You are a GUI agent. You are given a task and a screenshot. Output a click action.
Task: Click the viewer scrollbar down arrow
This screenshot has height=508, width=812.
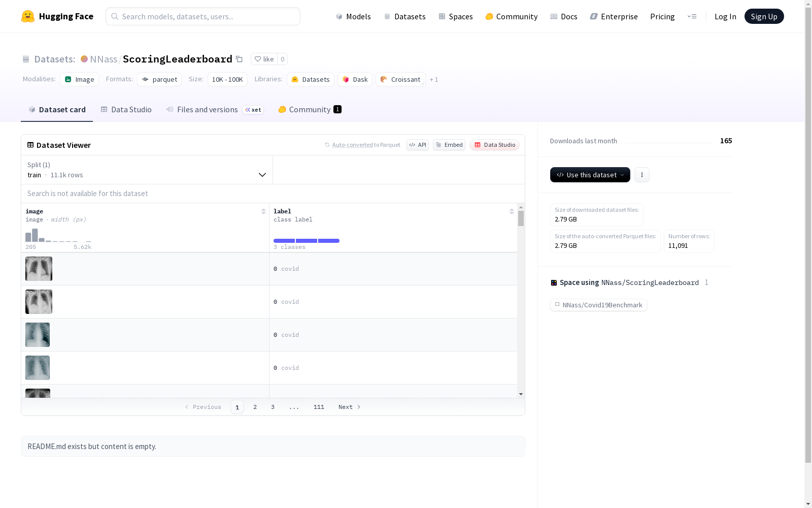pos(521,394)
